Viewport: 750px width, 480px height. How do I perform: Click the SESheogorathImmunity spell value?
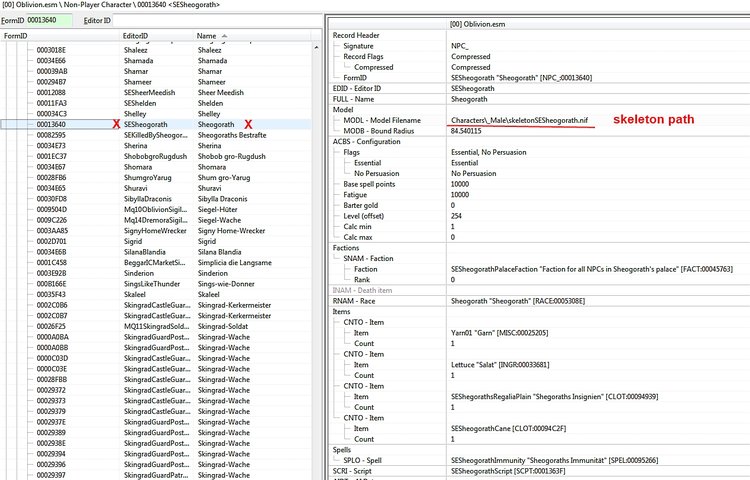(x=554, y=460)
